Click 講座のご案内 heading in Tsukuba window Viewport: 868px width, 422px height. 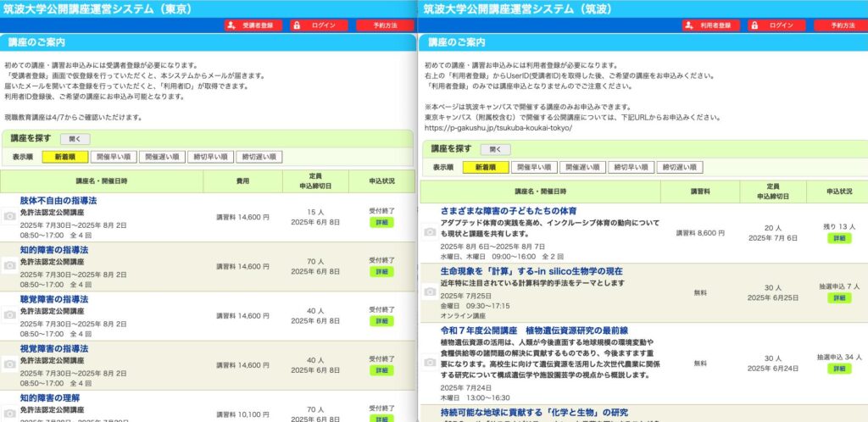click(x=457, y=42)
